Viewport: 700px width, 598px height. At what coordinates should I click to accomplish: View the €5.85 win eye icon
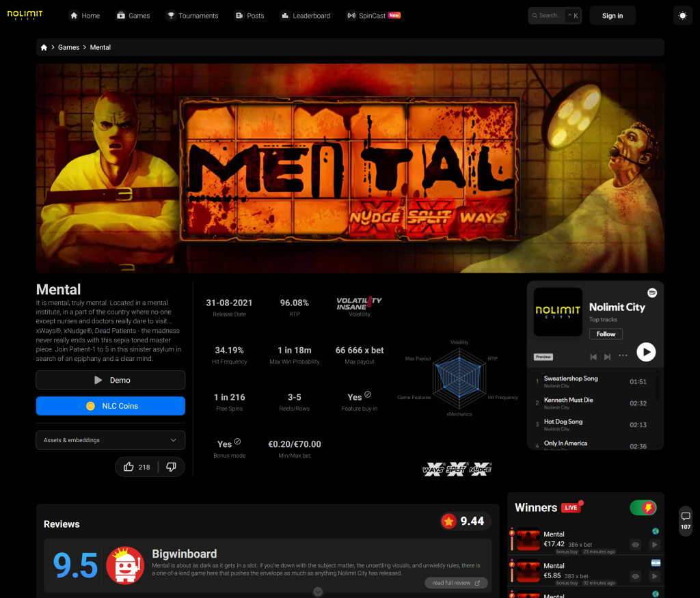coord(635,576)
